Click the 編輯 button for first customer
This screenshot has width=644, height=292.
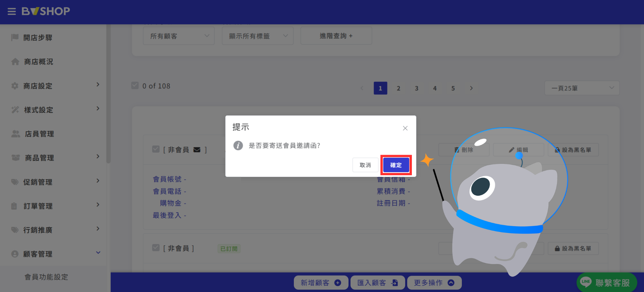519,150
